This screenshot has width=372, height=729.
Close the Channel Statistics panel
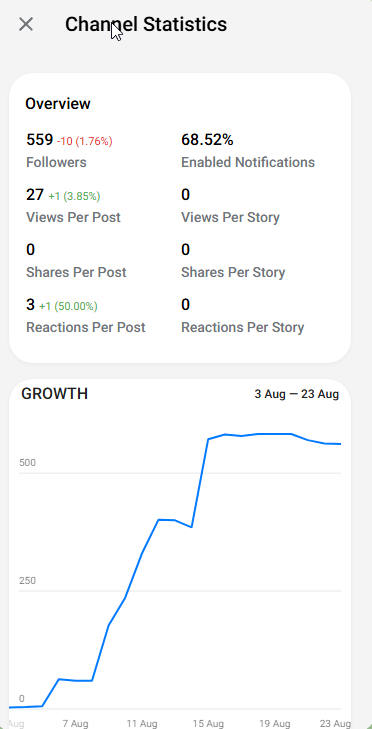click(26, 24)
